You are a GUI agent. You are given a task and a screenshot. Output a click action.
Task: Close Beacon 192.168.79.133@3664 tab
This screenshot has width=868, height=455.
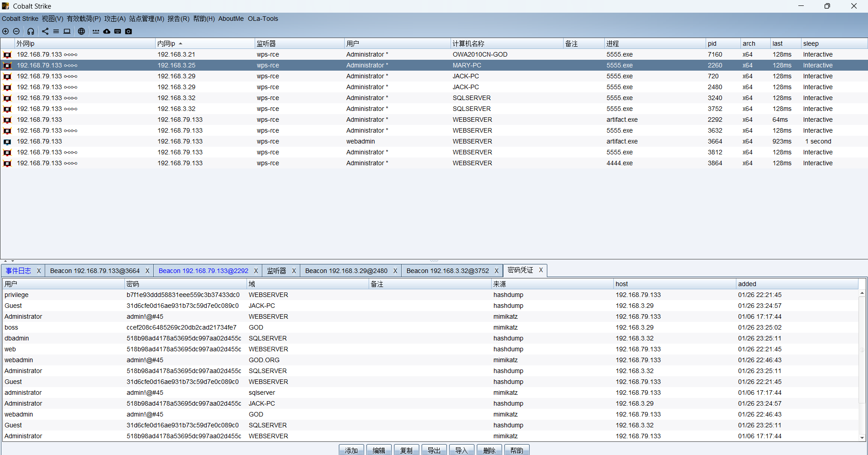click(147, 271)
